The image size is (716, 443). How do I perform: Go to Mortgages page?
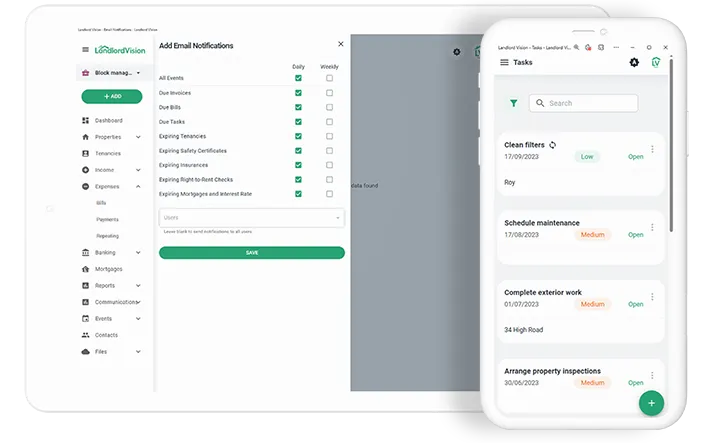click(x=109, y=269)
